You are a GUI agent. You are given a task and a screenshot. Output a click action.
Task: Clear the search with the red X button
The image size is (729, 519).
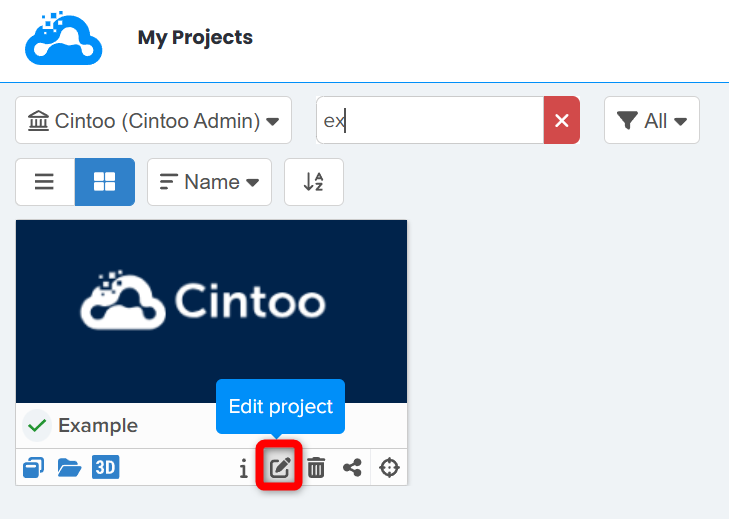coord(562,120)
